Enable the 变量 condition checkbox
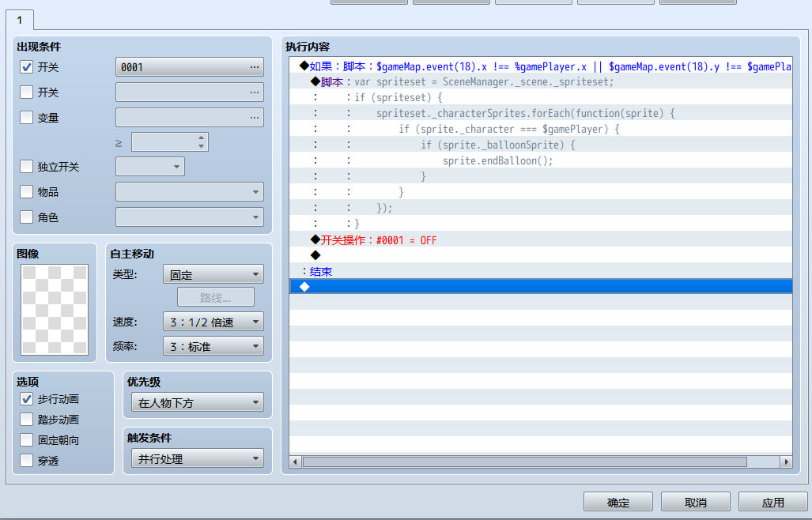 pyautogui.click(x=26, y=118)
